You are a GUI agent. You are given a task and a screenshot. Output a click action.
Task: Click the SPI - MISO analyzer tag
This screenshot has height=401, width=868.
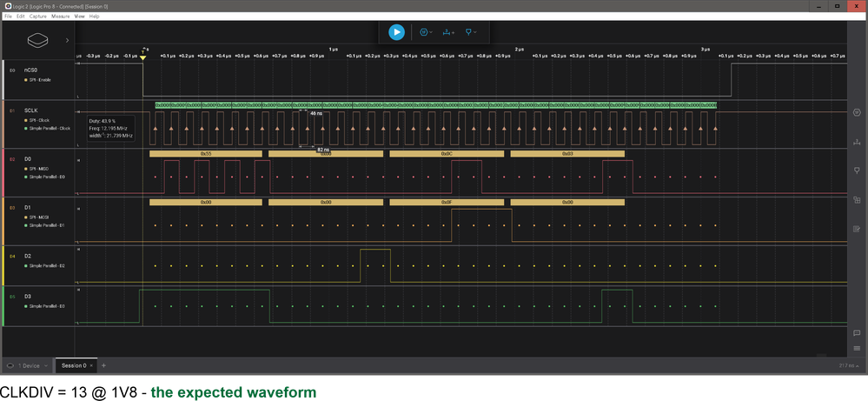pos(37,169)
